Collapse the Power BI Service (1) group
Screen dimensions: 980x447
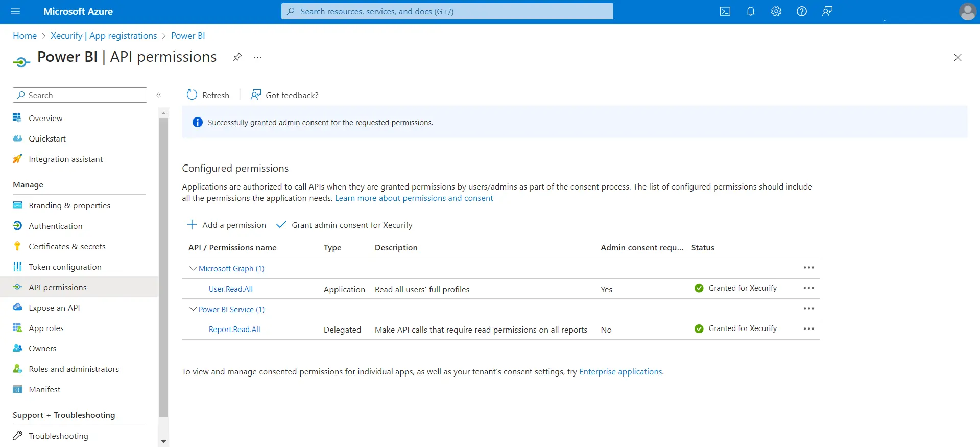coord(193,309)
